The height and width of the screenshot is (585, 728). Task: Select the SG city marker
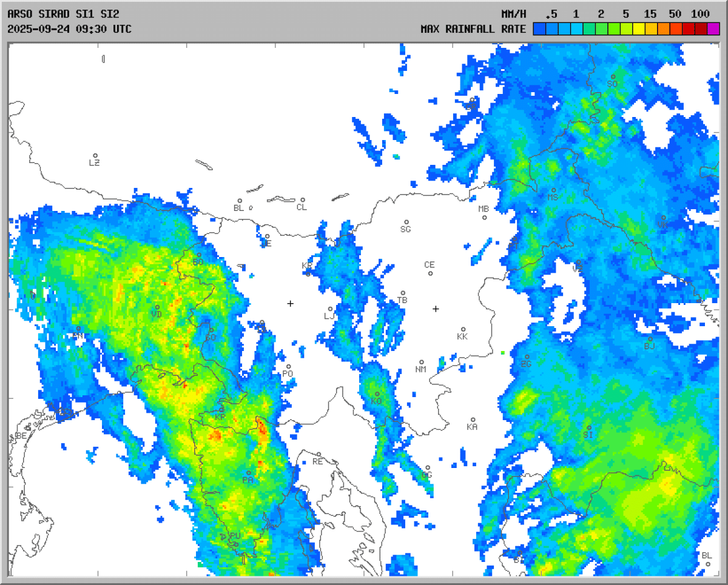tap(406, 222)
